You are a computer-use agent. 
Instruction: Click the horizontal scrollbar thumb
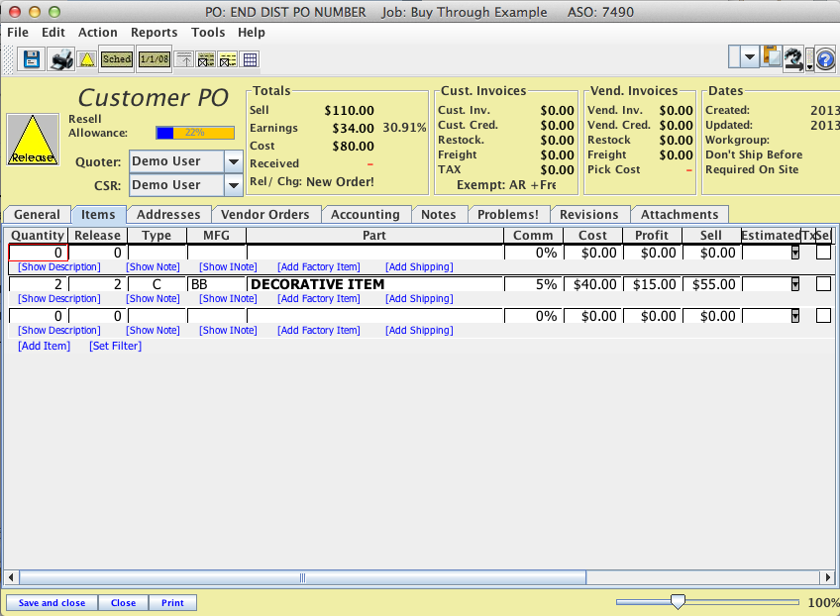(303, 577)
